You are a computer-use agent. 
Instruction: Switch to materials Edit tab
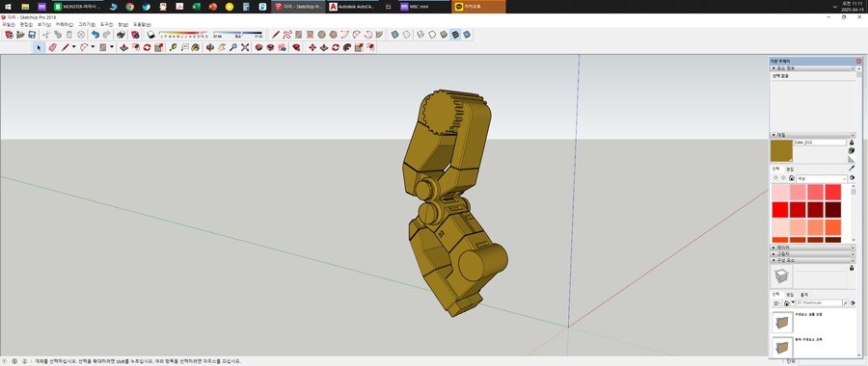coord(790,169)
